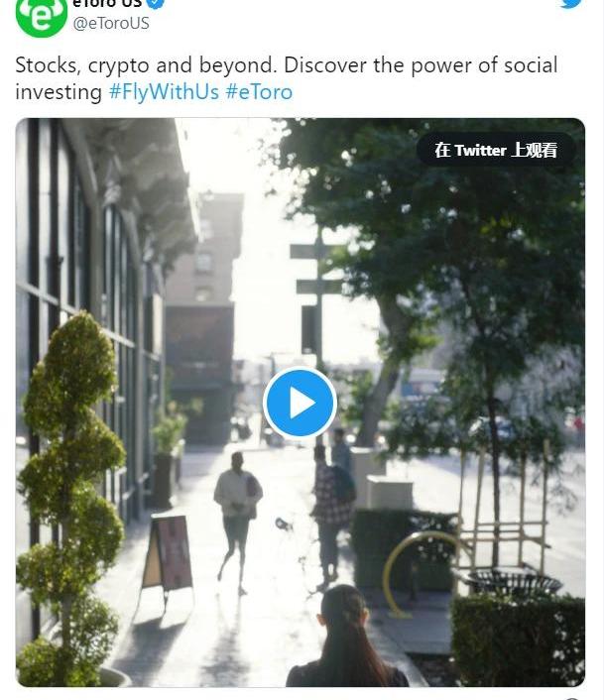Click the '在 Twitter 上观看' button
Image resolution: width=604 pixels, height=700 pixels.
[496, 150]
